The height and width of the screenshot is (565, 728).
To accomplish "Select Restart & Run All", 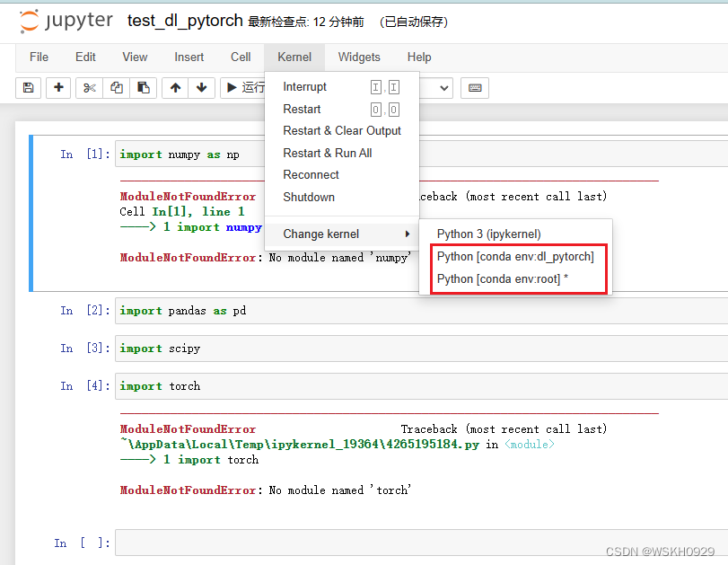I will 342,154.
